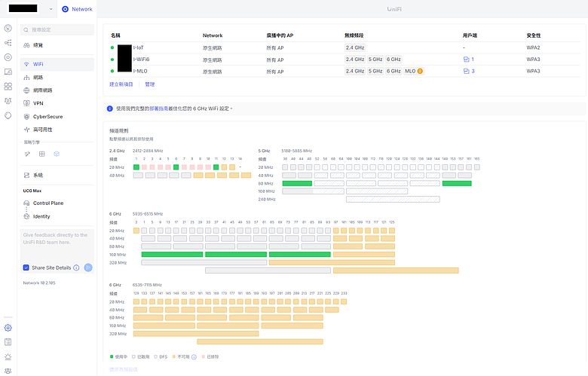Open the 部署指南 deployment guide link
The height and width of the screenshot is (376, 588).
[158, 109]
